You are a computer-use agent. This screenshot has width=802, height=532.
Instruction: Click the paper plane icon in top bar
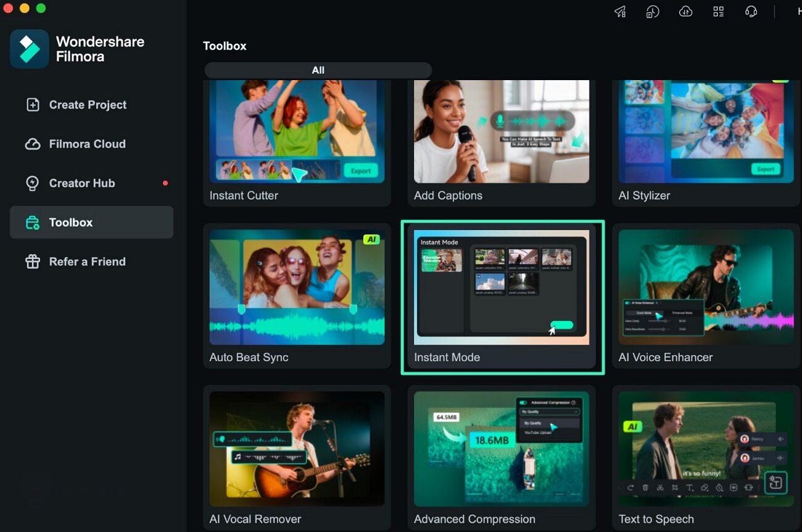[620, 12]
